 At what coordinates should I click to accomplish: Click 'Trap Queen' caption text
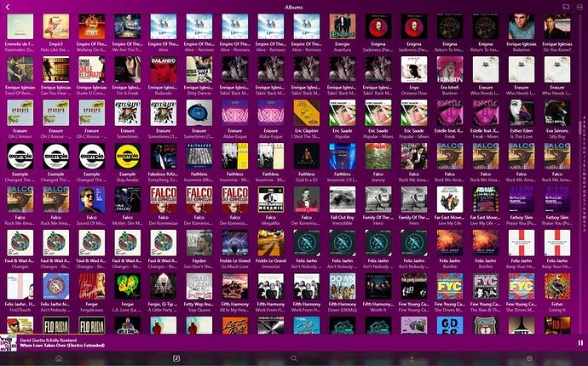(199, 310)
